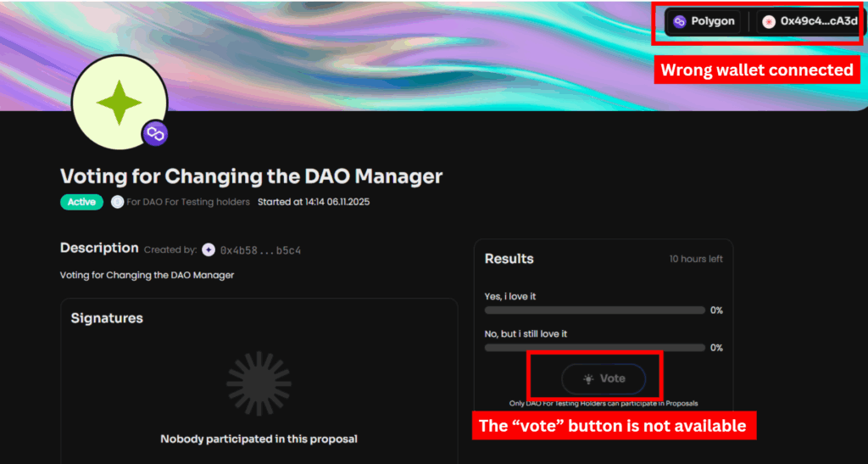Click the creator avatar icon next to 0x4b58...b5c4
Image resolution: width=868 pixels, height=464 pixels.
coord(209,249)
